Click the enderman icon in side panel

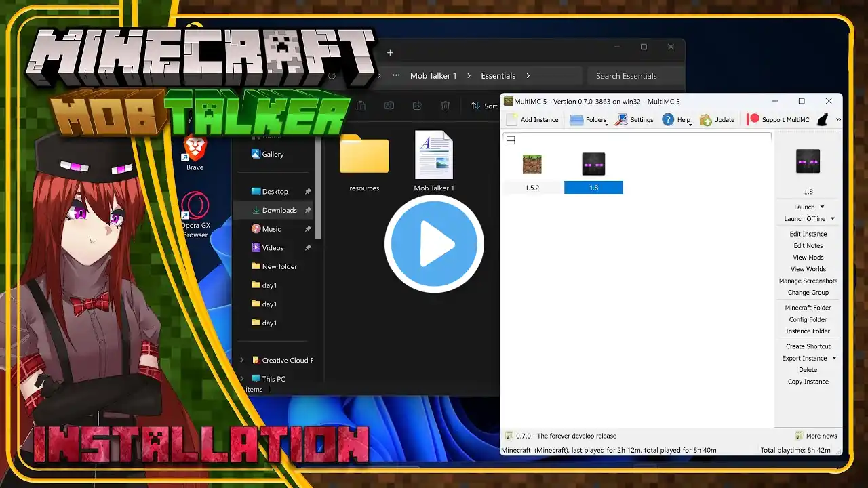tap(808, 161)
